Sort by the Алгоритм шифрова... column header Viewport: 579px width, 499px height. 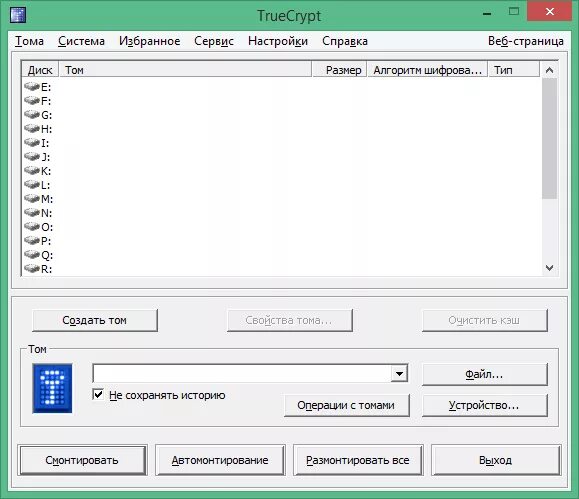click(428, 70)
